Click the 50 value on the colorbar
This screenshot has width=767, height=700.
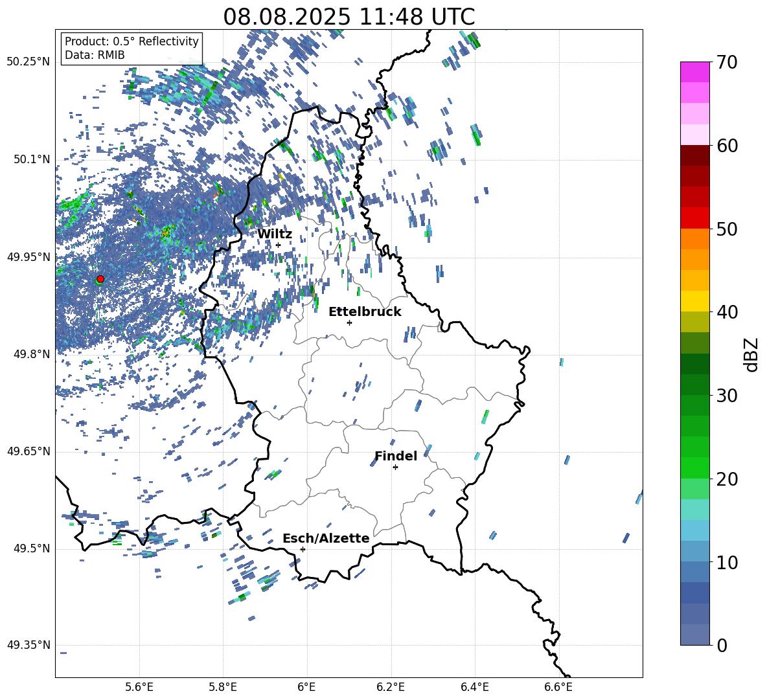[727, 229]
